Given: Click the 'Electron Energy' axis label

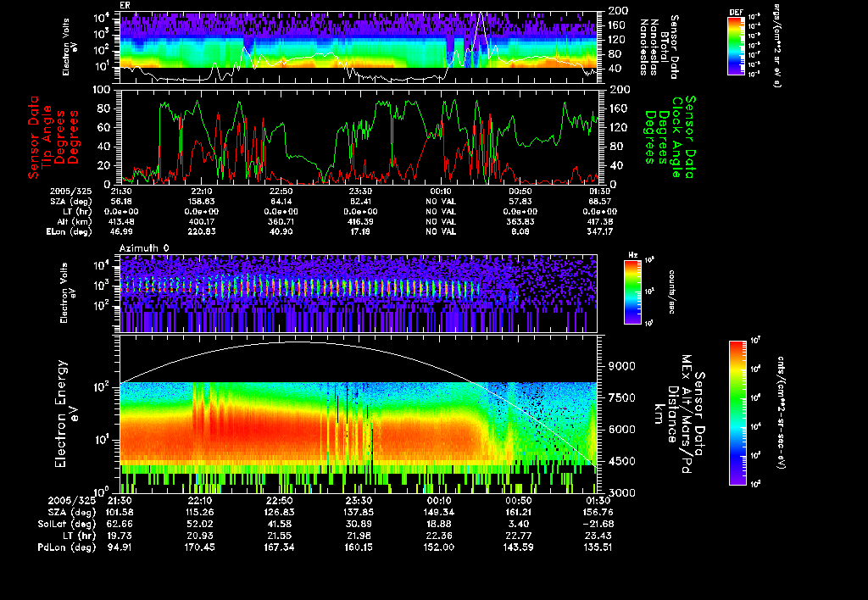Looking at the screenshot, I should pos(61,414).
